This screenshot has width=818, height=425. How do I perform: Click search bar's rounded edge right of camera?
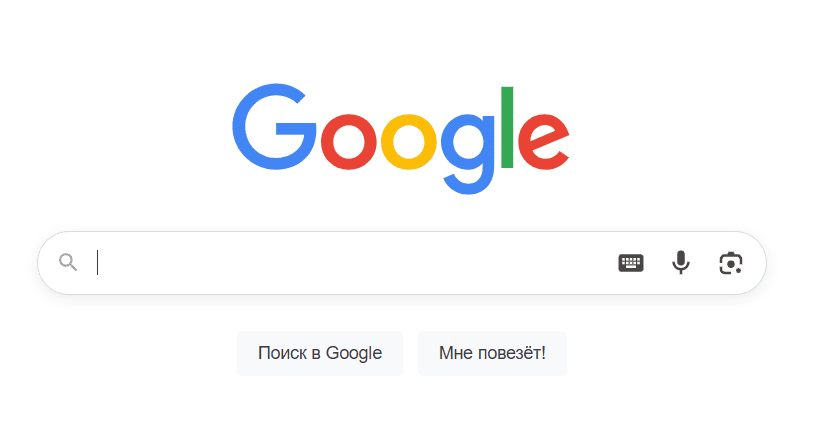pos(754,263)
